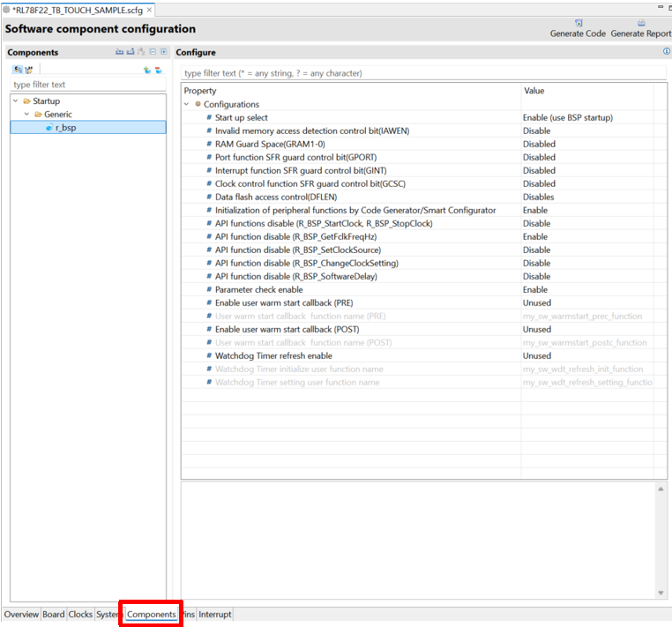Click the Startup folder icon
The image size is (672, 627).
tap(27, 101)
